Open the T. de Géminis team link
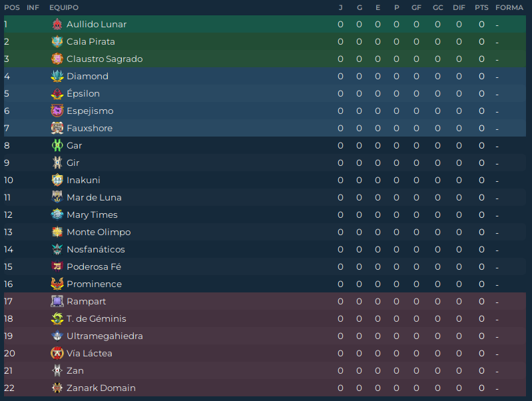This screenshot has width=532, height=401. [x=96, y=319]
